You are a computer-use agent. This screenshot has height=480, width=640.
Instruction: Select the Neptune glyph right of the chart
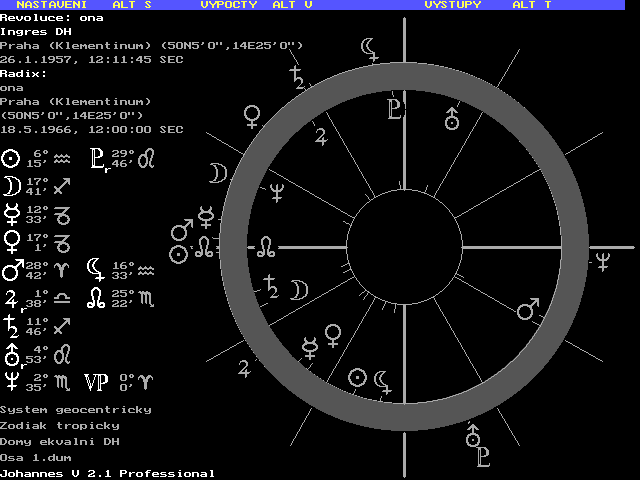click(x=604, y=262)
